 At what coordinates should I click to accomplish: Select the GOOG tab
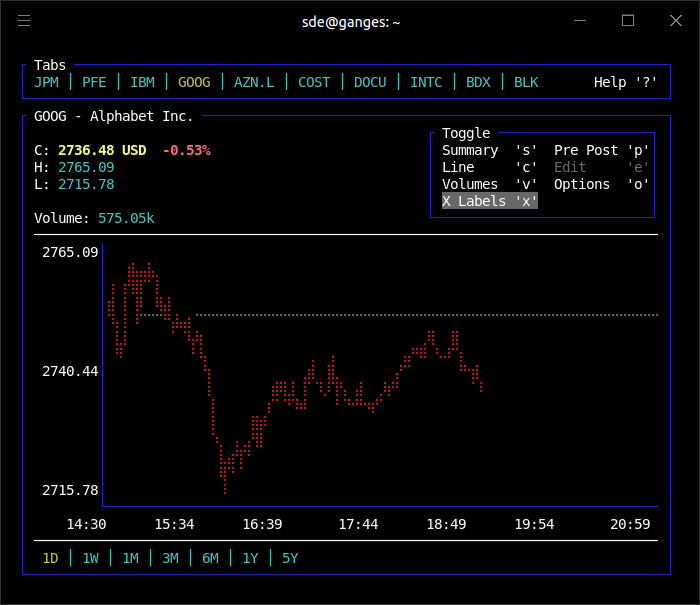[x=194, y=83]
